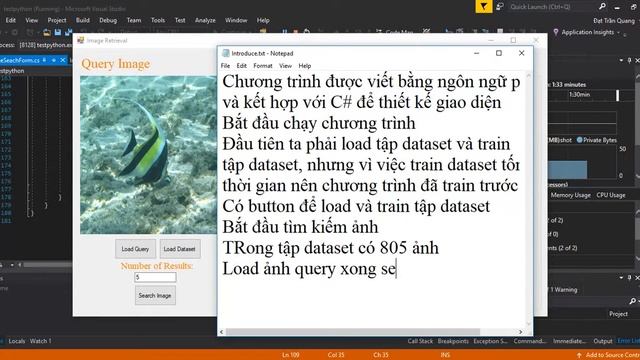Screen dimensions: 640x360
Task: Switch to Watch 1 tab
Action: [40, 341]
